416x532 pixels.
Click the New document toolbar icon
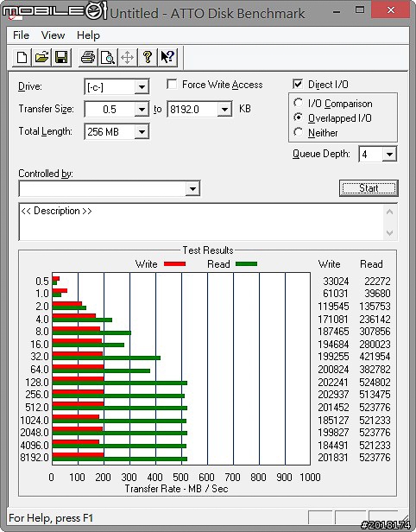22,57
